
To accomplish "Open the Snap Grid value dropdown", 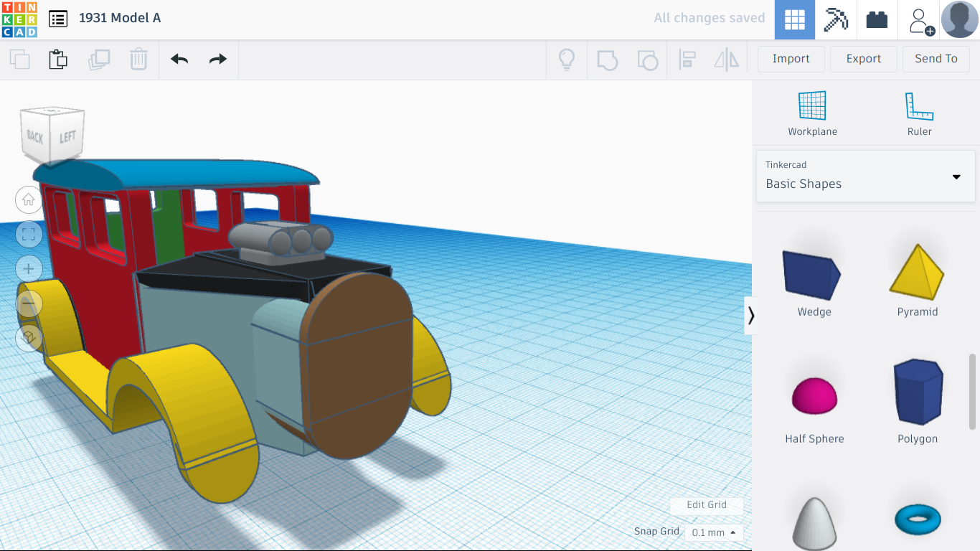I will [x=712, y=532].
